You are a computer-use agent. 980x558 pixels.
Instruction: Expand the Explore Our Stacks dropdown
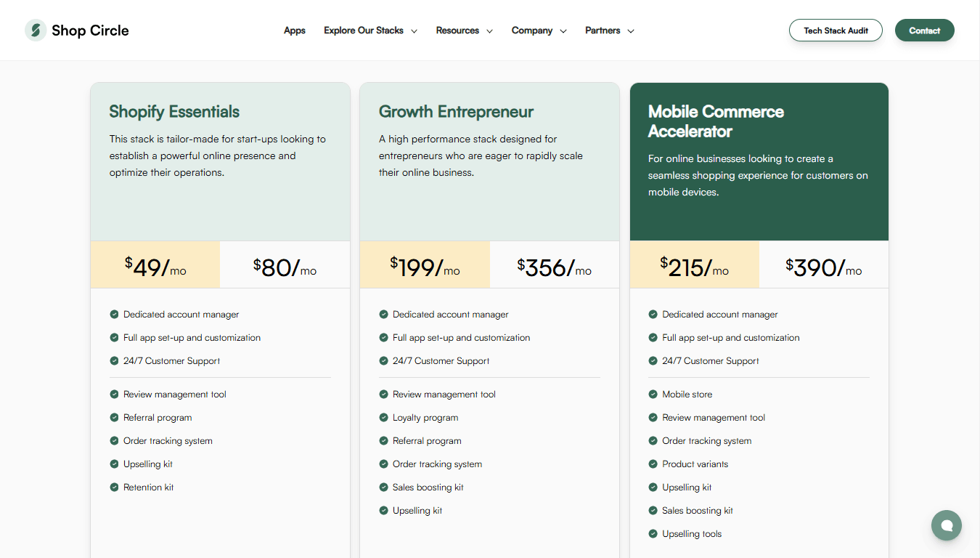coord(370,31)
